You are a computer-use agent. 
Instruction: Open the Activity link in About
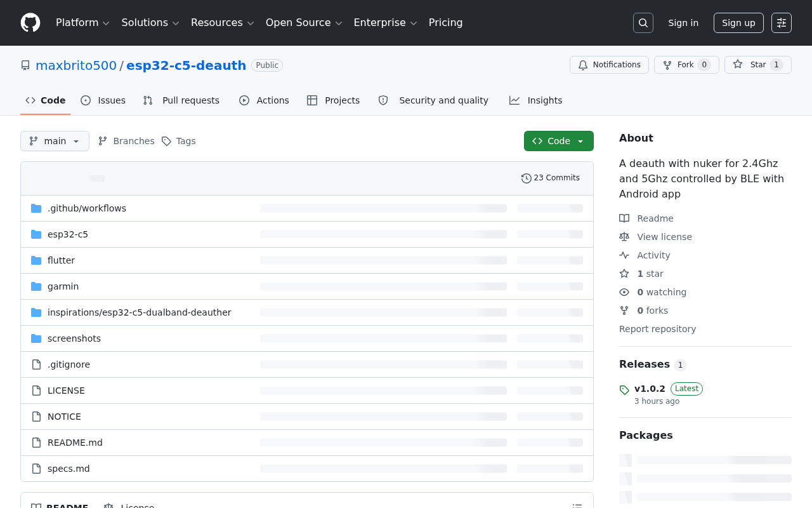pos(645,255)
